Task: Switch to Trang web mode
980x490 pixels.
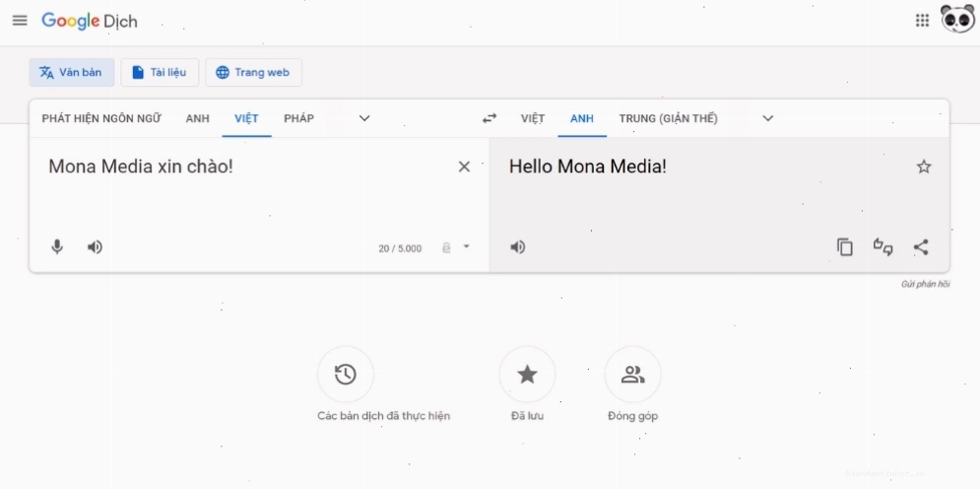Action: tap(253, 73)
